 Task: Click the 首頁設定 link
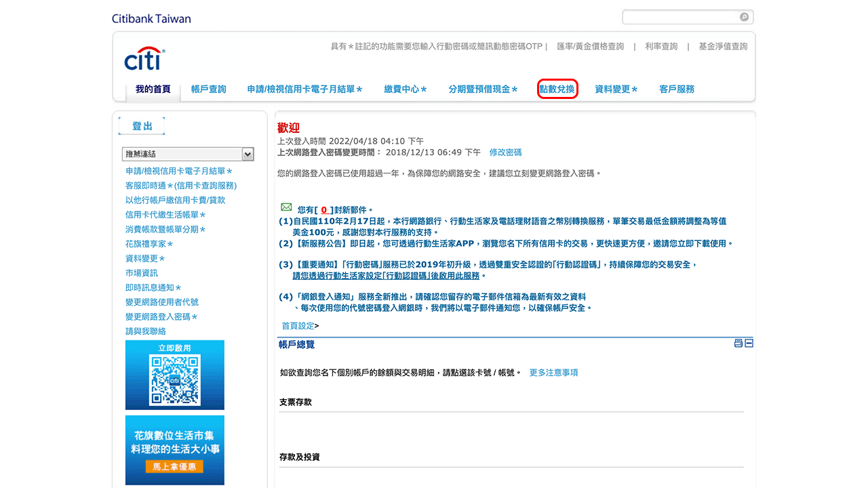pyautogui.click(x=298, y=326)
